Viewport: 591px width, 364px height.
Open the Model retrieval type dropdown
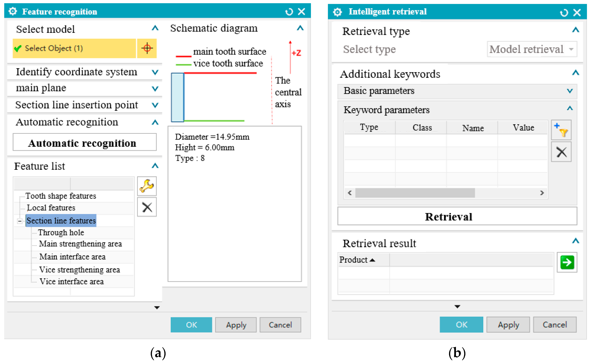coord(532,49)
